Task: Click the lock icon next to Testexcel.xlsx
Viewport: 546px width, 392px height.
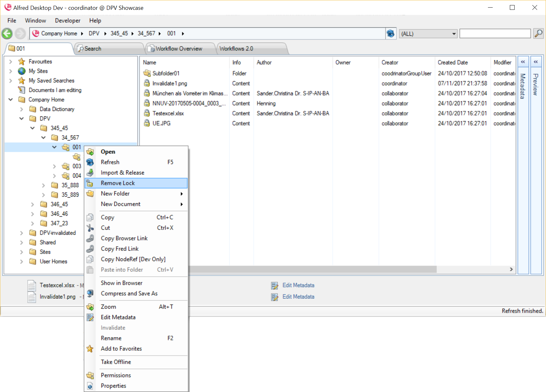Action: [x=147, y=113]
